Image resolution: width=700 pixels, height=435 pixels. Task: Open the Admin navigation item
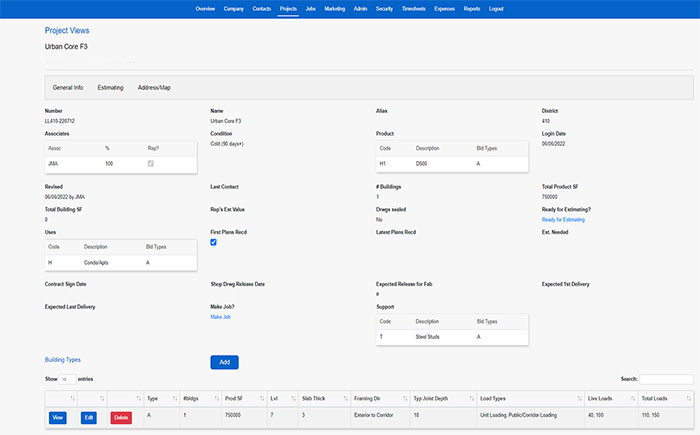point(360,8)
